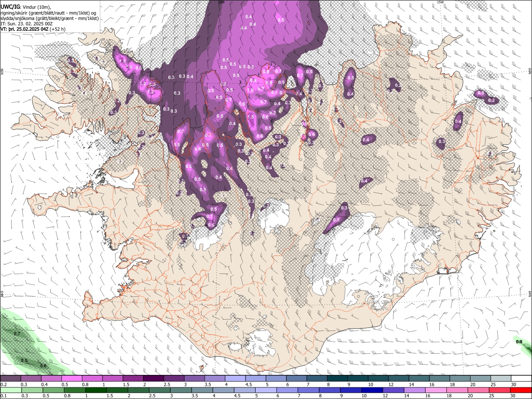Image resolution: width=532 pixels, height=399 pixels.
Task: Click the crimson 25 swatch in rain legend
Action: pos(500,390)
